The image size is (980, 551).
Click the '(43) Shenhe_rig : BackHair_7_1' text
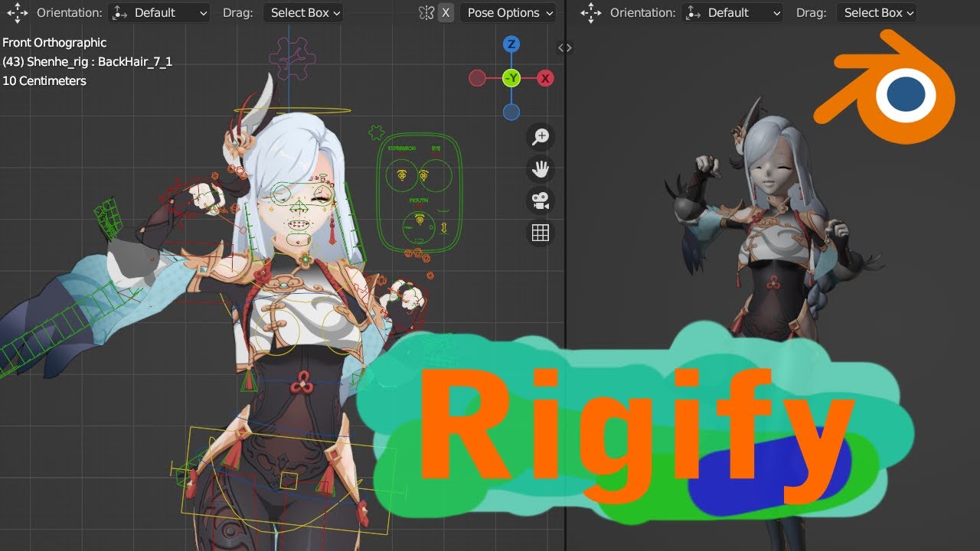[x=87, y=62]
